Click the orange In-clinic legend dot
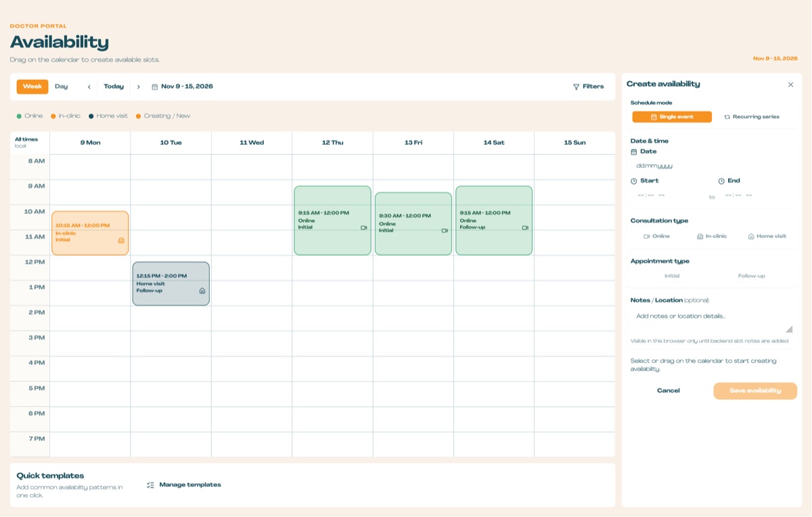The width and height of the screenshot is (812, 517). (53, 116)
